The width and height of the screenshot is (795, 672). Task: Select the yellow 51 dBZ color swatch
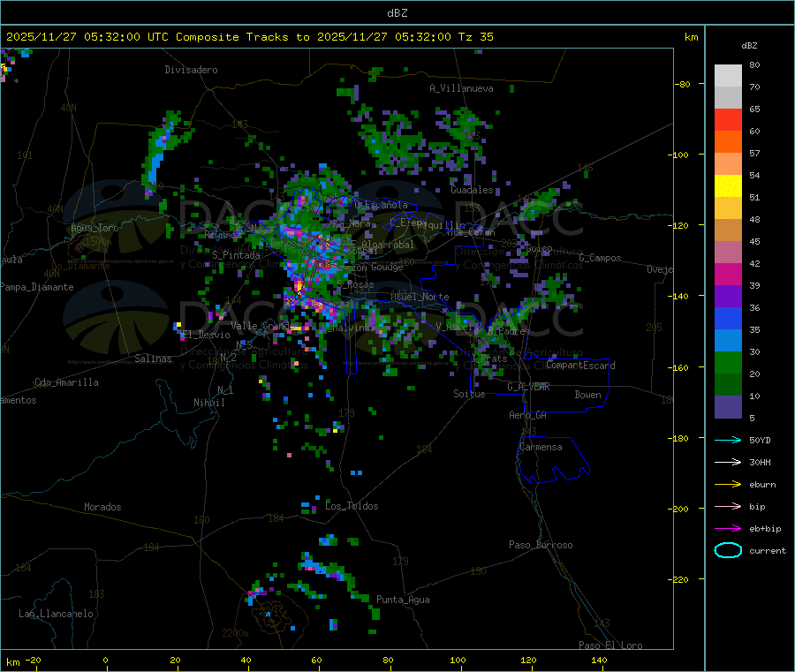click(x=728, y=186)
